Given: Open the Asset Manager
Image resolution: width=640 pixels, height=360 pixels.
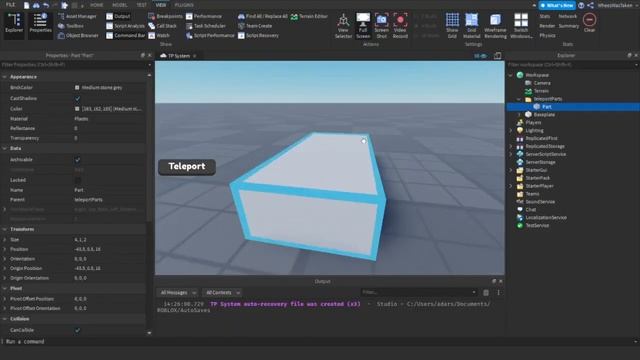Looking at the screenshot, I should [78, 16].
